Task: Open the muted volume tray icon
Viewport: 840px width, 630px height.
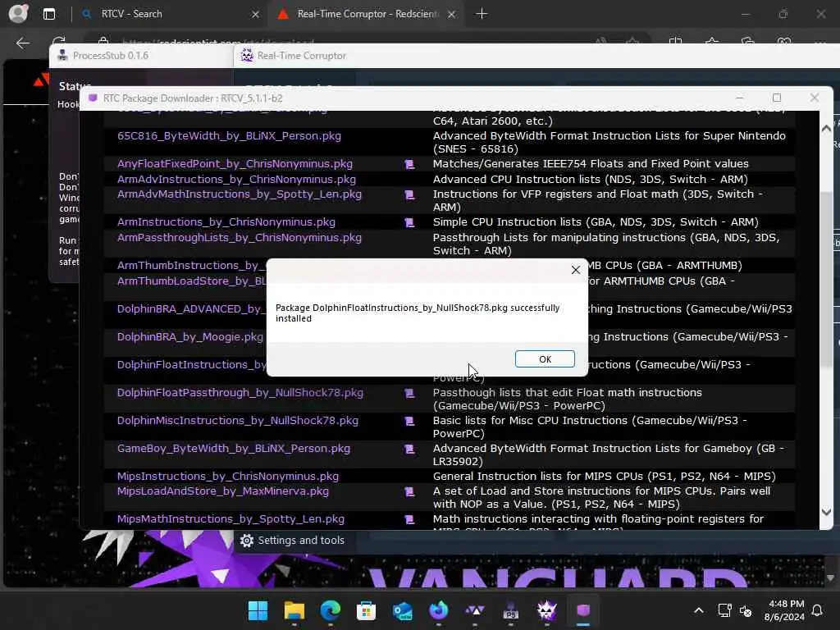Action: (x=746, y=610)
